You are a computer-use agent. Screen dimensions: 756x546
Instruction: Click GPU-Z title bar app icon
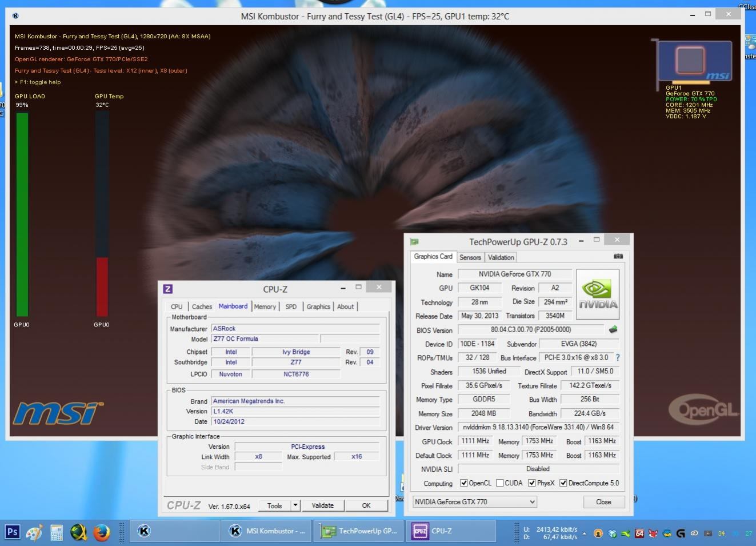[x=414, y=242]
